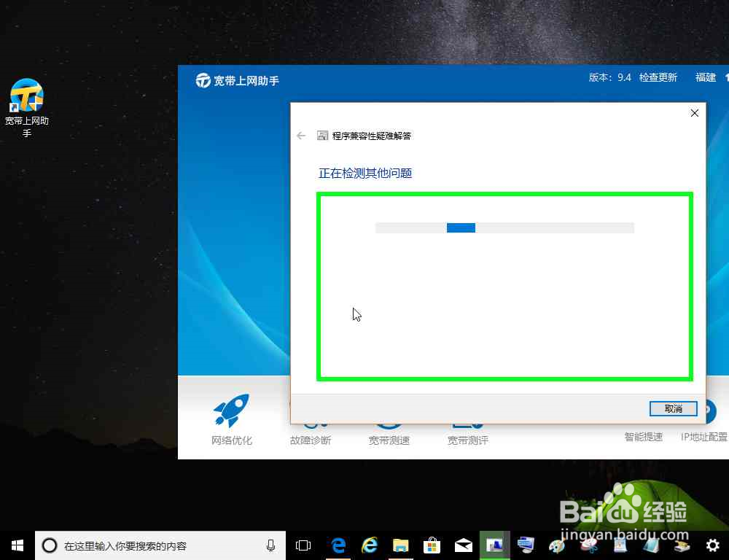Open the 宽带上网助手 desktop shortcut
The width and height of the screenshot is (729, 560).
pos(27,108)
